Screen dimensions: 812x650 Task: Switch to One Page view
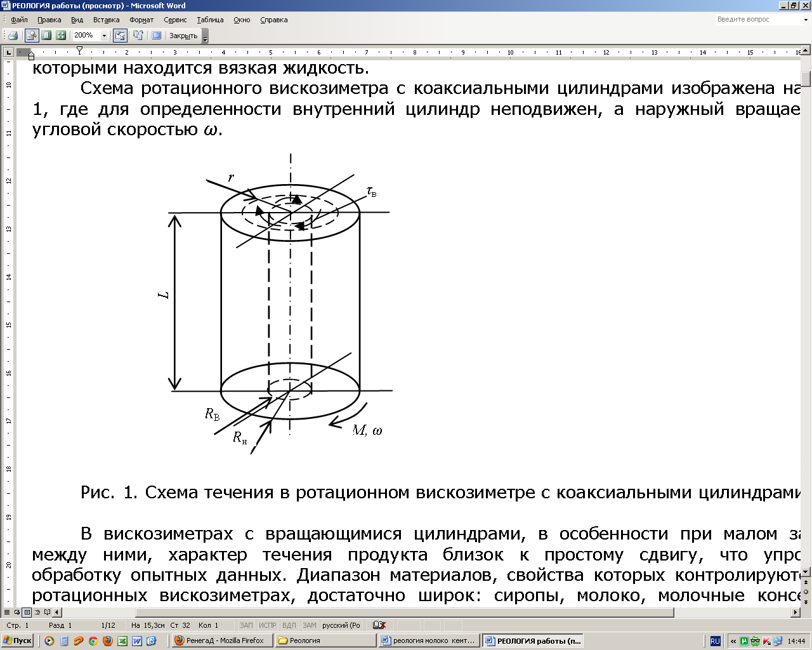coord(46,36)
